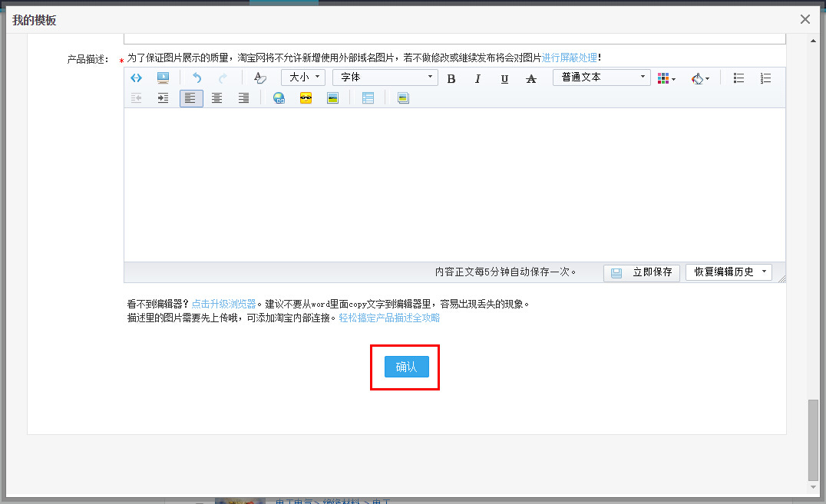The width and height of the screenshot is (826, 504).
Task: Toggle underline formatting in the editor
Action: (x=504, y=77)
